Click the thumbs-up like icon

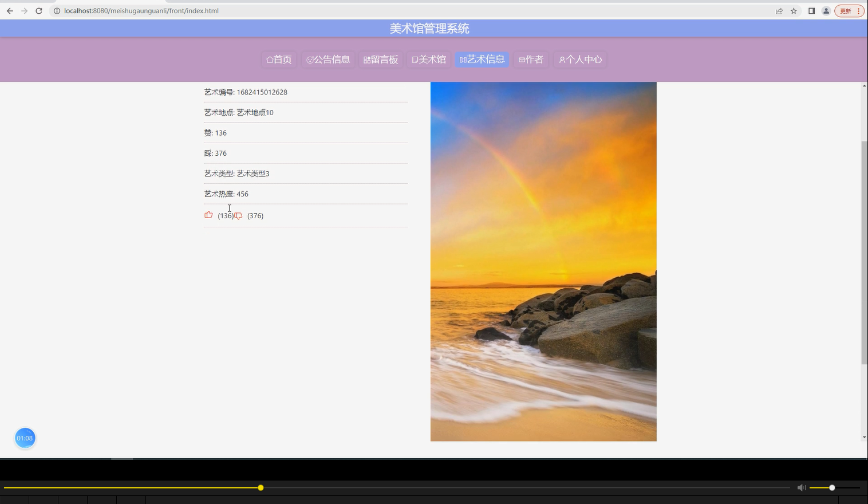point(208,215)
